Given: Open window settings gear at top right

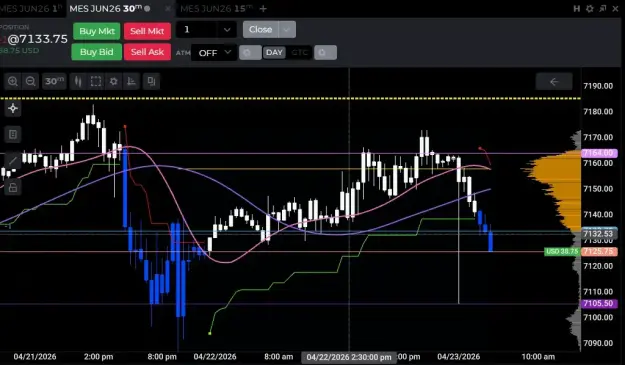Looking at the screenshot, I should (x=590, y=9).
